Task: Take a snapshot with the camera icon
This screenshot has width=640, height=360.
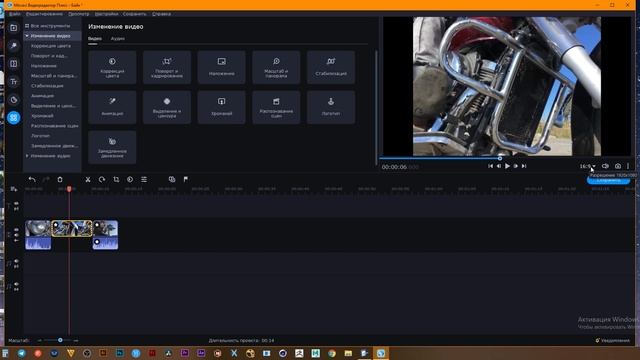Action: [x=618, y=166]
